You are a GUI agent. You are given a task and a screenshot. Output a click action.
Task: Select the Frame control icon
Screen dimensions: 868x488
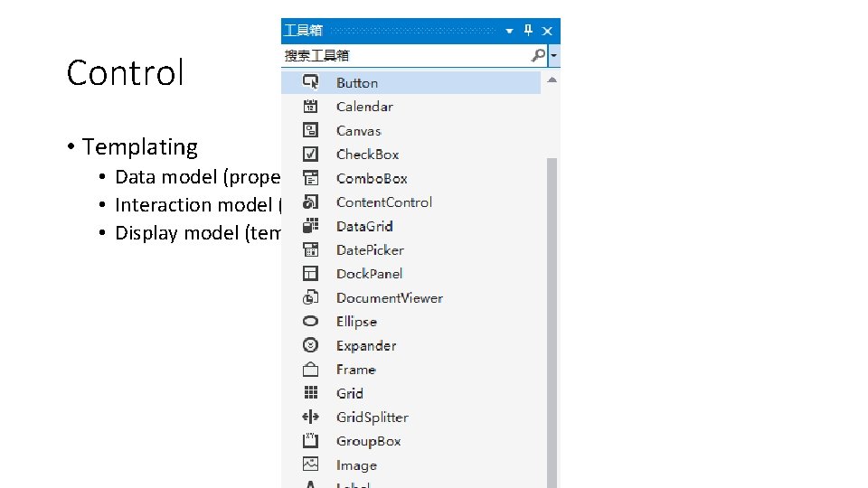(x=310, y=369)
